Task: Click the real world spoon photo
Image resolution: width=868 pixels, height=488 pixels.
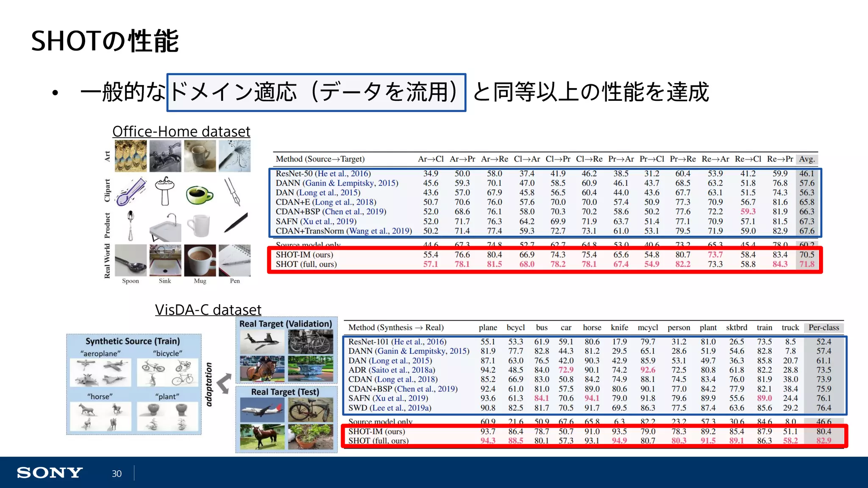Action: 131,260
